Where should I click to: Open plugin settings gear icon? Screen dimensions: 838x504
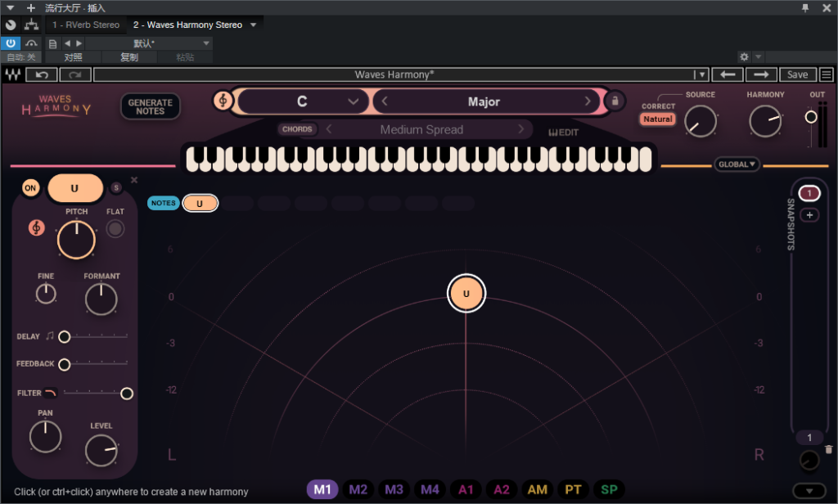tap(744, 56)
